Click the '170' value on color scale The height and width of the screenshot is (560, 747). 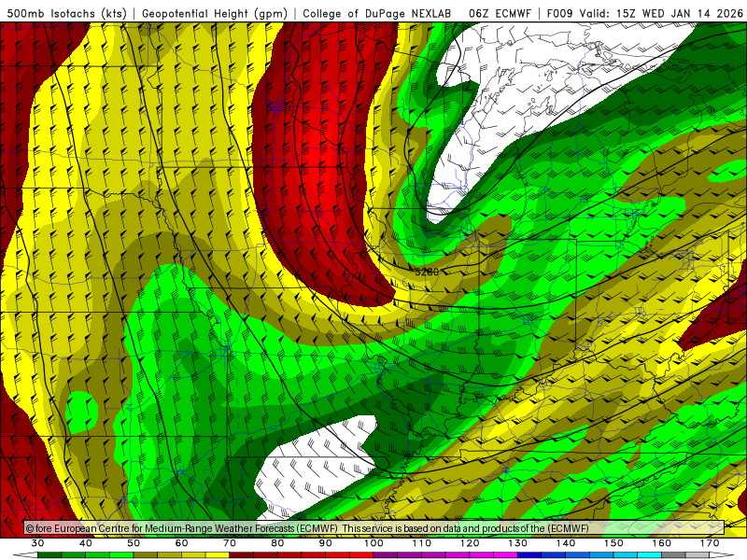tap(710, 543)
